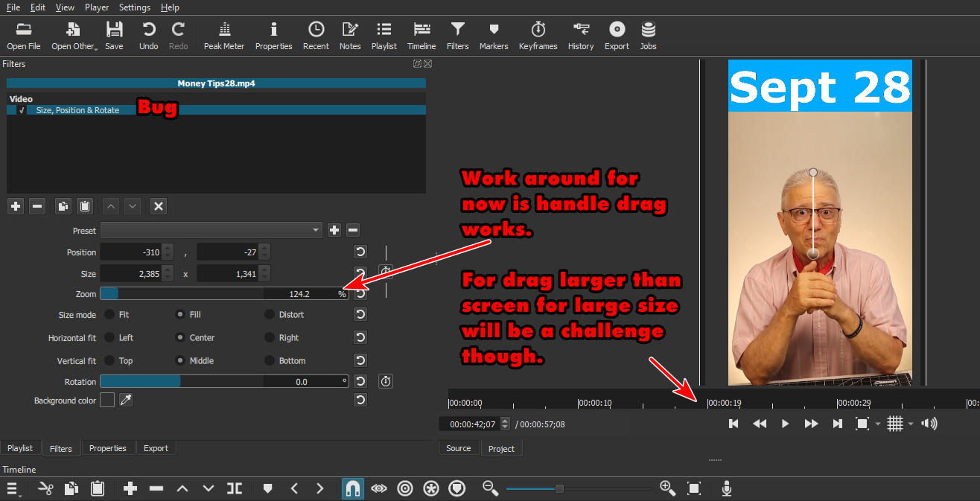980x501 pixels.
Task: Select Distort size mode
Action: [x=270, y=314]
